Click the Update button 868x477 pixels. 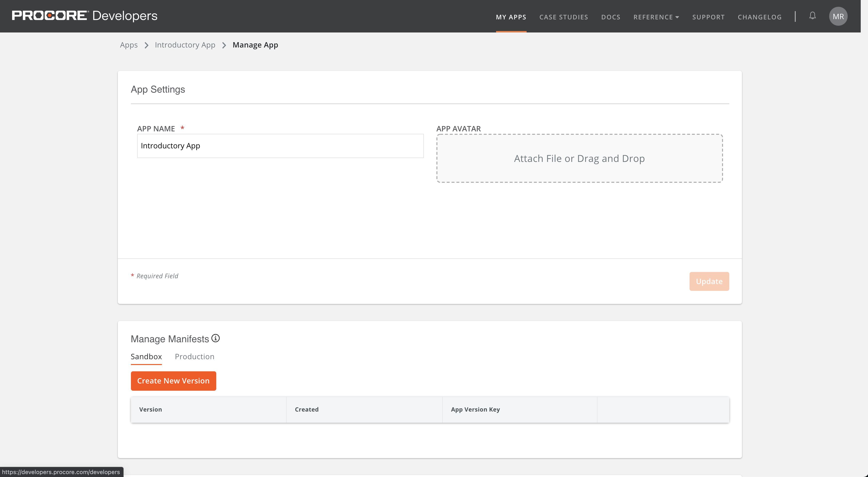709,281
